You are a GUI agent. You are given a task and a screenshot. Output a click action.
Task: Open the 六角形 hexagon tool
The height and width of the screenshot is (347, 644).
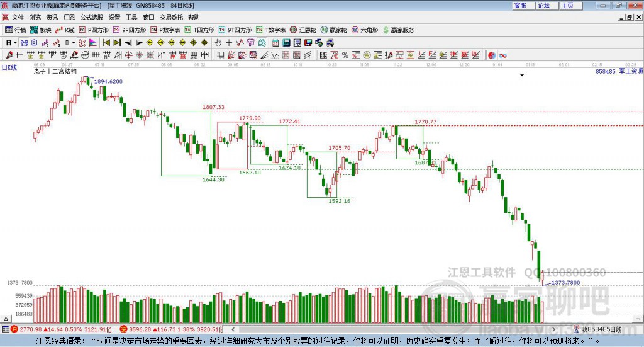(365, 30)
